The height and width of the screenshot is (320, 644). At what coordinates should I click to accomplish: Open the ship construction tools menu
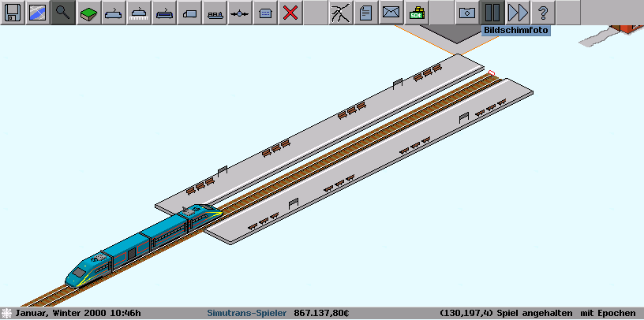click(x=215, y=13)
